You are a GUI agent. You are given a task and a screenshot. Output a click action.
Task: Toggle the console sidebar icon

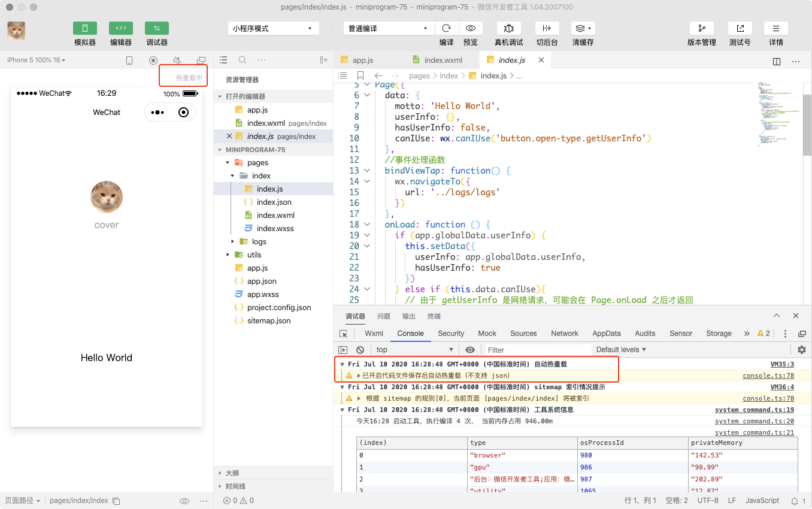pos(343,350)
